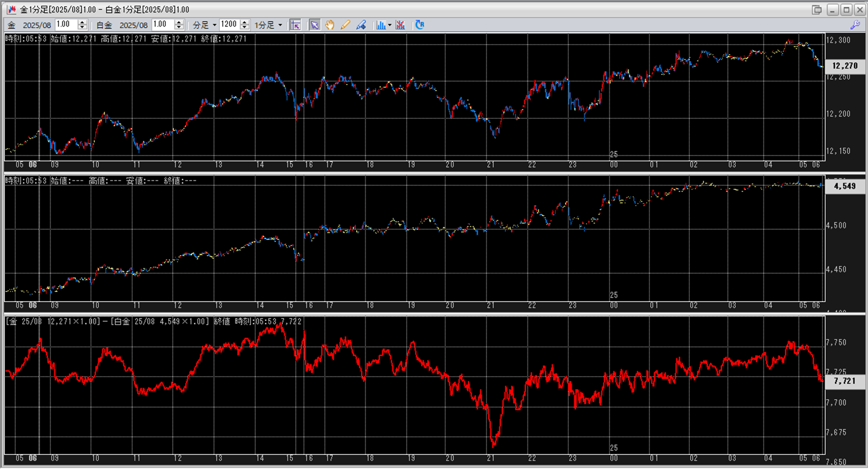Decrease the 白金 multiplier spinner value
The width and height of the screenshot is (868, 469).
179,27
